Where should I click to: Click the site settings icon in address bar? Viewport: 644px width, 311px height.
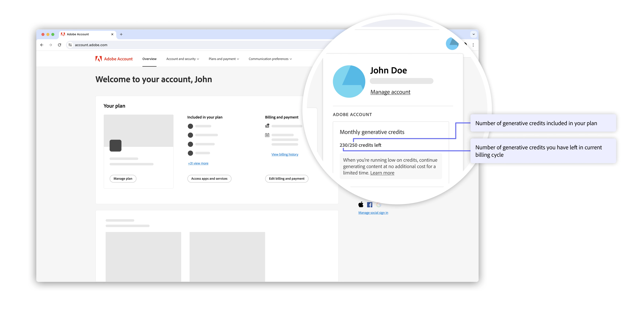(x=70, y=45)
